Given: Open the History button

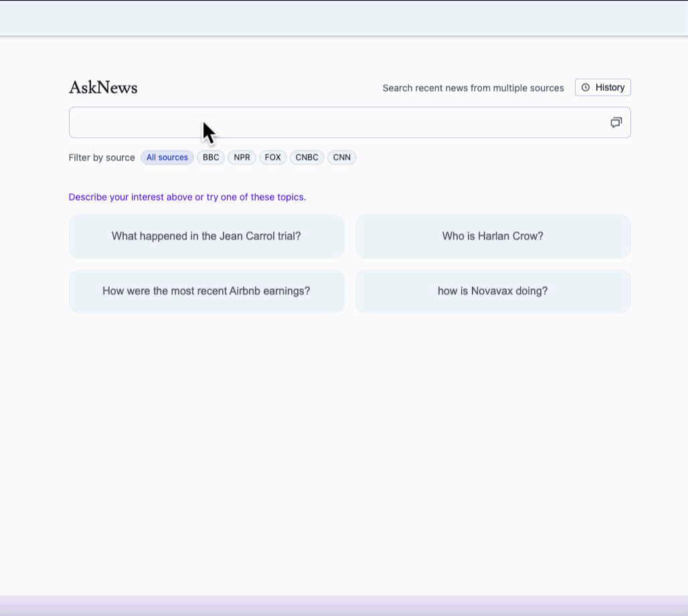Looking at the screenshot, I should click(x=602, y=88).
